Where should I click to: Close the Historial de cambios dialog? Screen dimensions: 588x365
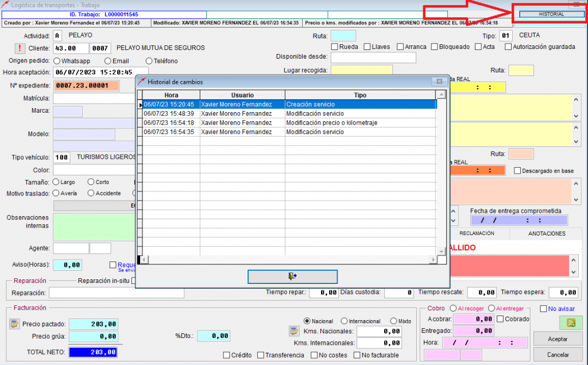439,82
